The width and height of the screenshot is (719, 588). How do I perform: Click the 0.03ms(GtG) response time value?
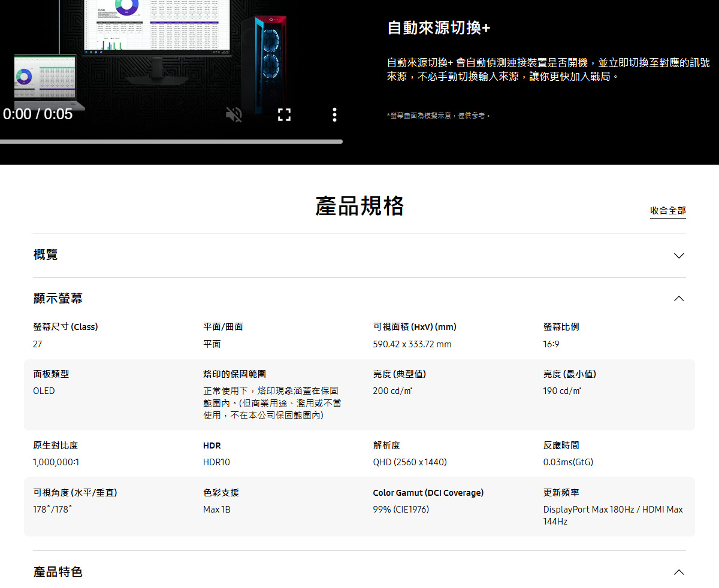pyautogui.click(x=568, y=462)
